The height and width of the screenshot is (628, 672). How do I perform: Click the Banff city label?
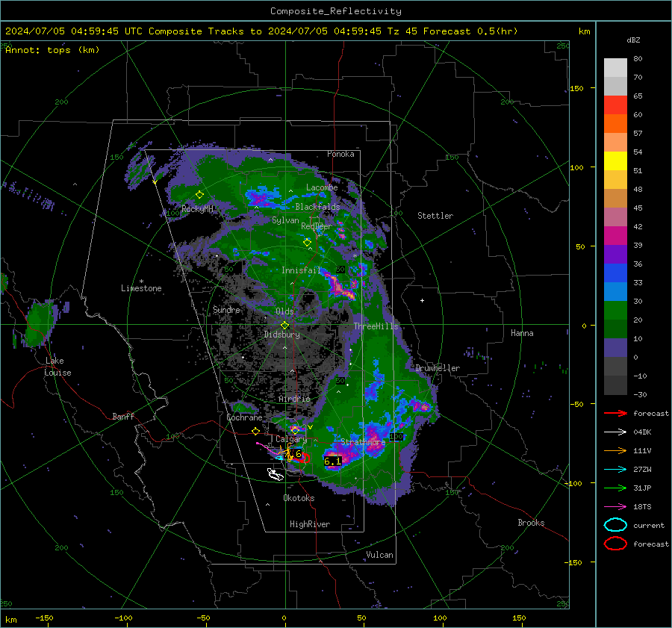(123, 416)
